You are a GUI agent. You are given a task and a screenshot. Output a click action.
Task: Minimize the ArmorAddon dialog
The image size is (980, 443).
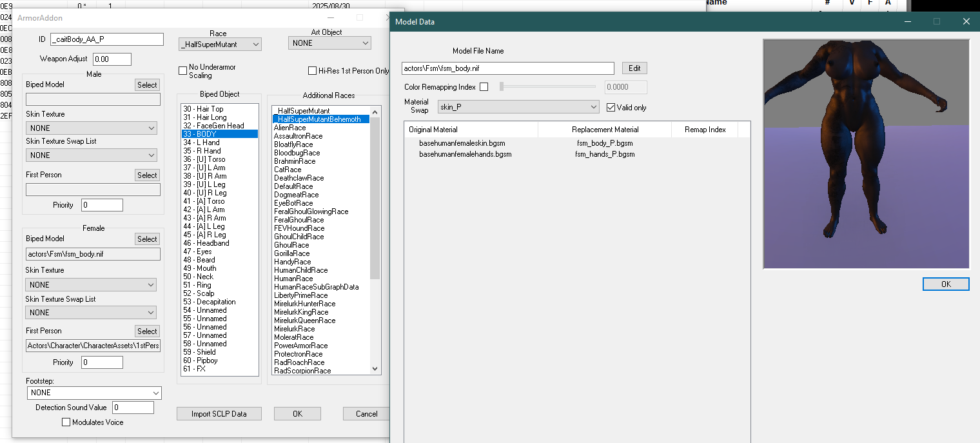tap(331, 18)
